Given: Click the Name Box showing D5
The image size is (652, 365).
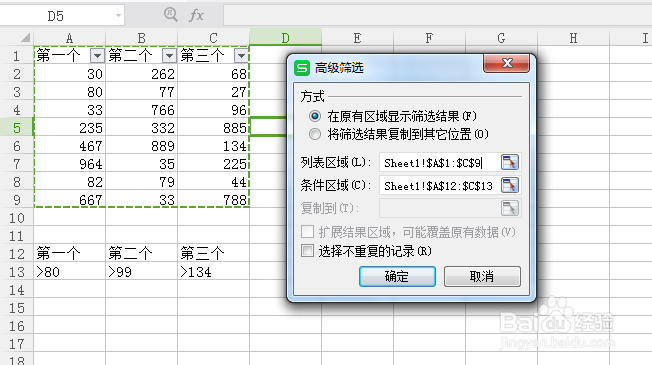Looking at the screenshot, I should (56, 16).
